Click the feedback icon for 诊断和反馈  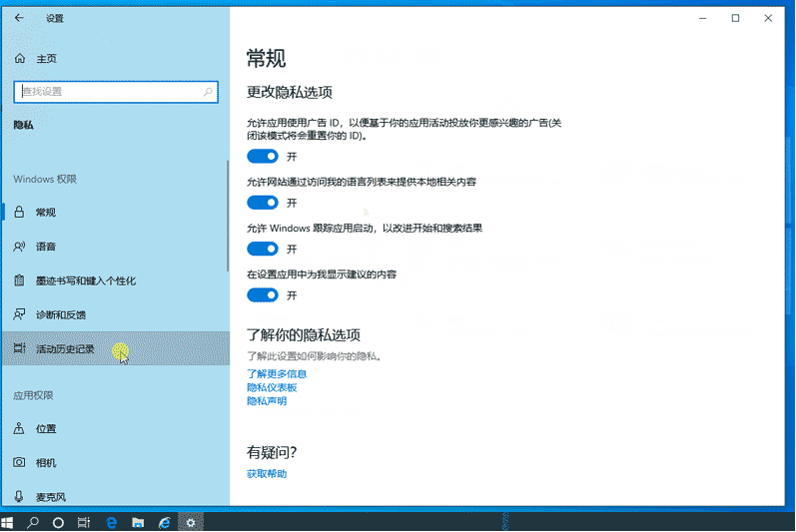click(x=19, y=314)
